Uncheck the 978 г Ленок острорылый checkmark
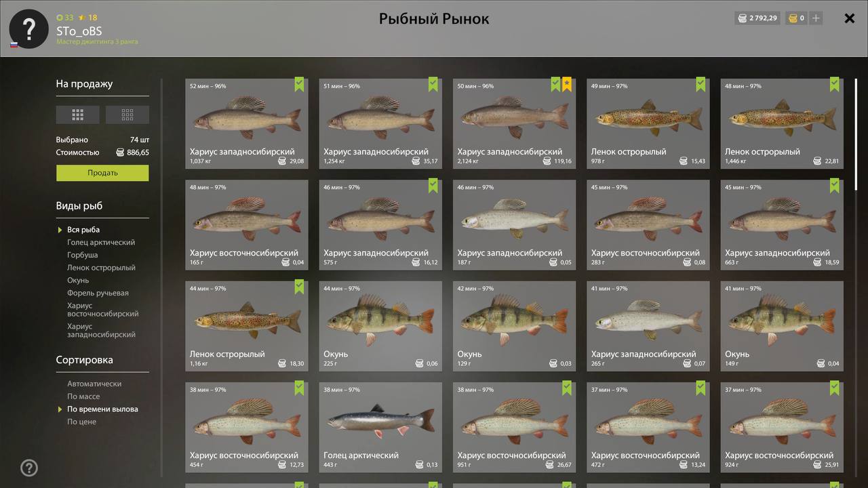The image size is (868, 488). 701,85
